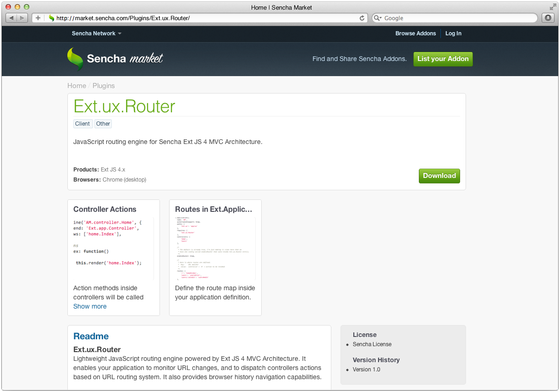560x392 pixels.
Task: Click the fullscreen arrows in the title bar
Action: [553, 7]
